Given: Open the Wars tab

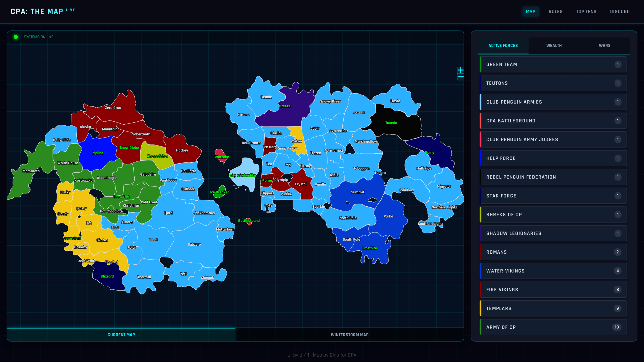Looking at the screenshot, I should point(605,46).
